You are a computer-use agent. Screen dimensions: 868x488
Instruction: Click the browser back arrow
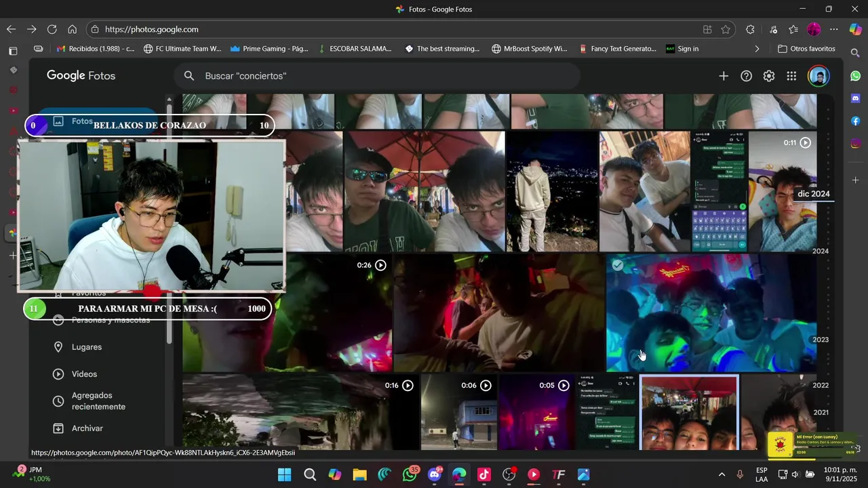[11, 29]
